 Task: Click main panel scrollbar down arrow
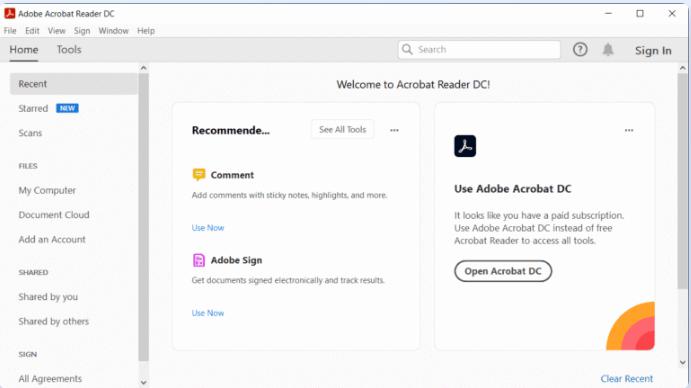[x=683, y=363]
